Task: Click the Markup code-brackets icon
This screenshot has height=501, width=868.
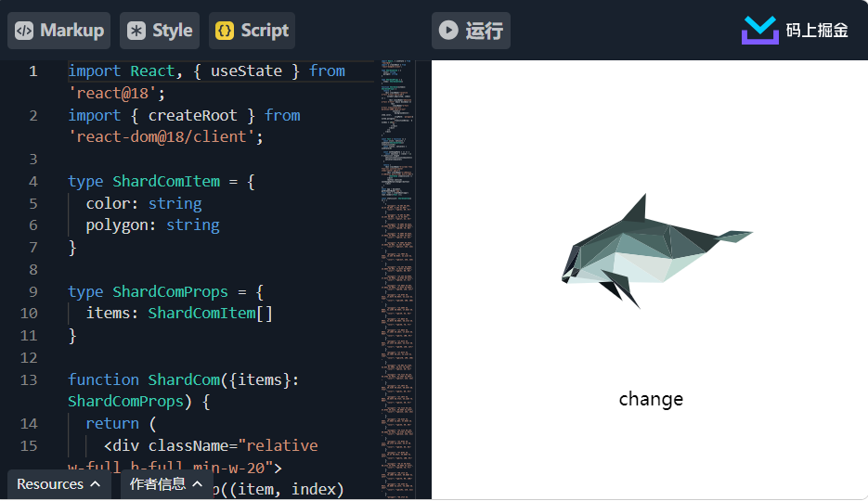Action: (24, 31)
